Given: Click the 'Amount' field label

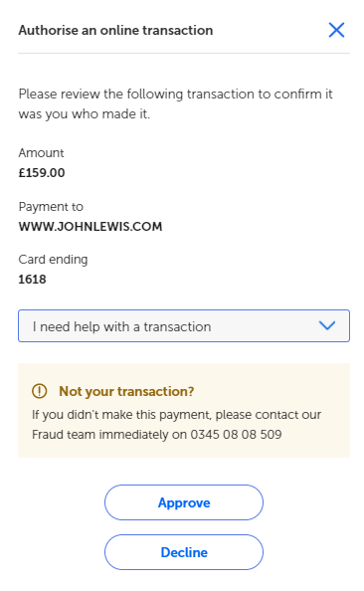Looking at the screenshot, I should [41, 153].
